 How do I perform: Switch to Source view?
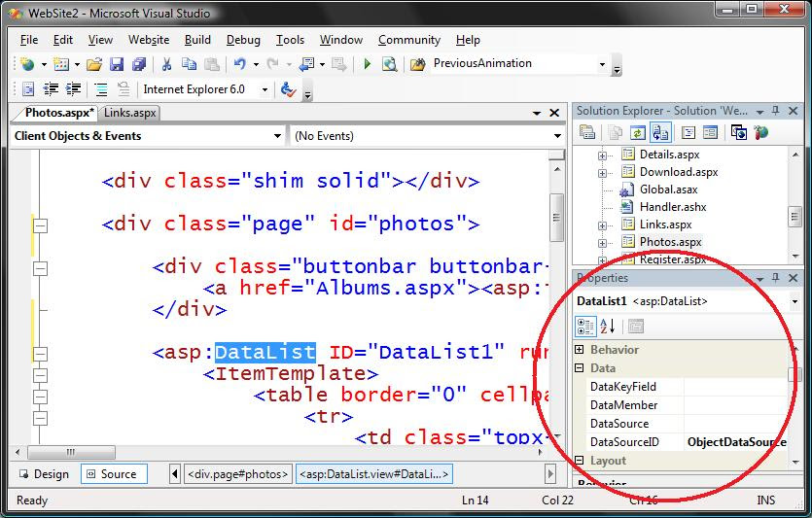(x=114, y=474)
